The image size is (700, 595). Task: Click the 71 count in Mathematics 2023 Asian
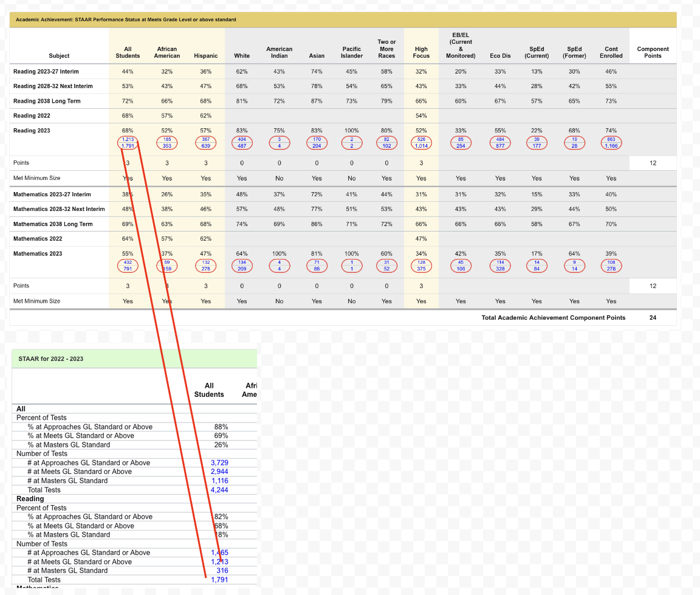click(317, 263)
